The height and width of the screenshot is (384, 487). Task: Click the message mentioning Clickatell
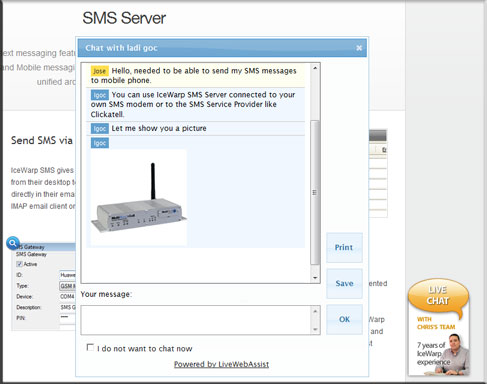pos(195,104)
